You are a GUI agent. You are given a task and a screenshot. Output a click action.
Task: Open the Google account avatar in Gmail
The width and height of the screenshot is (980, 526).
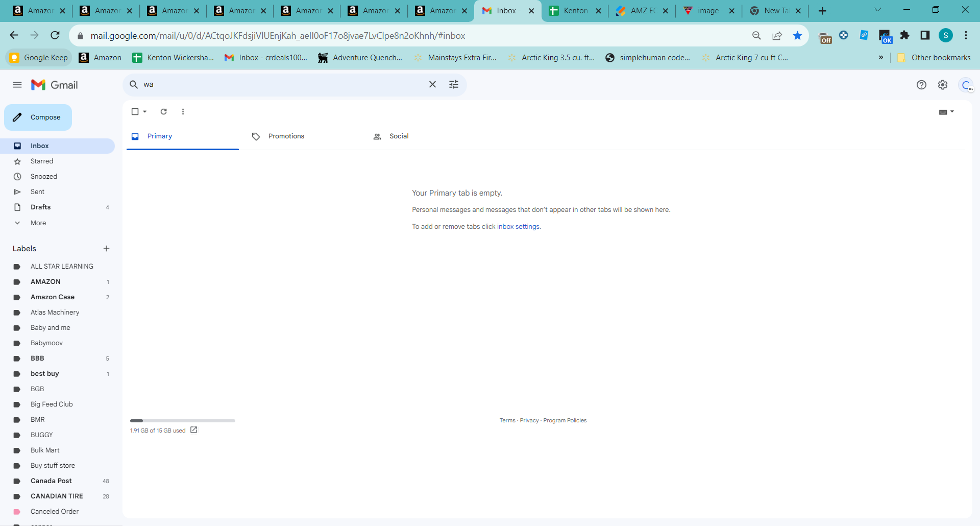click(x=966, y=85)
